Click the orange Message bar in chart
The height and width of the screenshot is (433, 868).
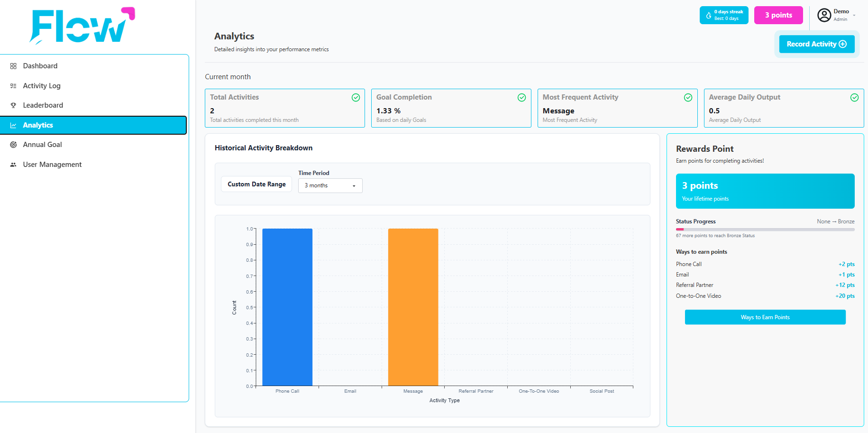[x=413, y=307]
